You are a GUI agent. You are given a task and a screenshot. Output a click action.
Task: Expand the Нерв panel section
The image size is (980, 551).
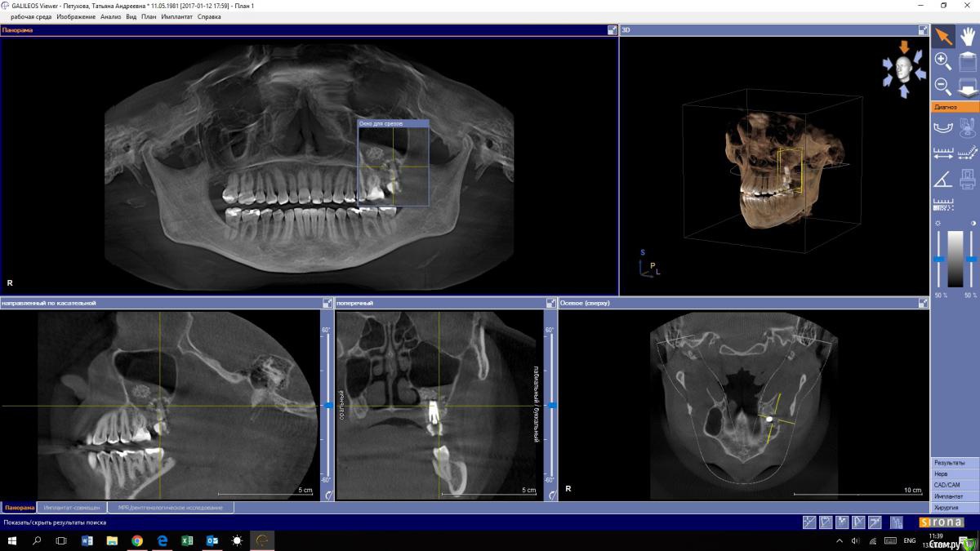pyautogui.click(x=954, y=473)
